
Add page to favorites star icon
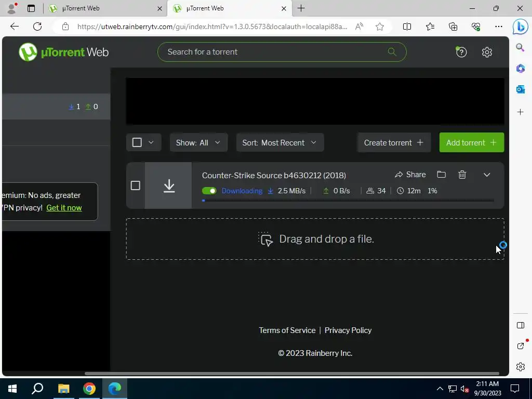380,26
